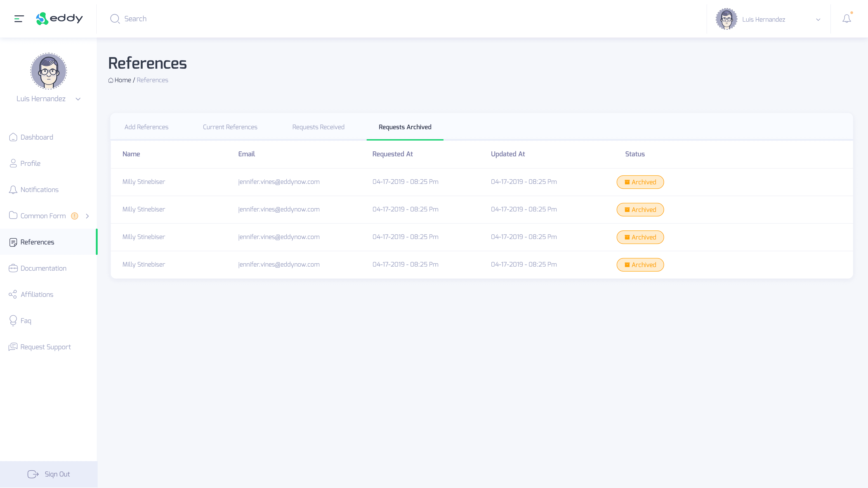This screenshot has width=868, height=488.
Task: Click the References note icon
Action: [13, 242]
